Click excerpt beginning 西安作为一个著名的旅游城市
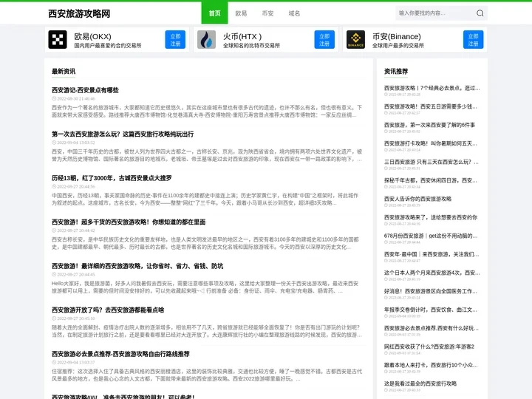 pos(207,112)
